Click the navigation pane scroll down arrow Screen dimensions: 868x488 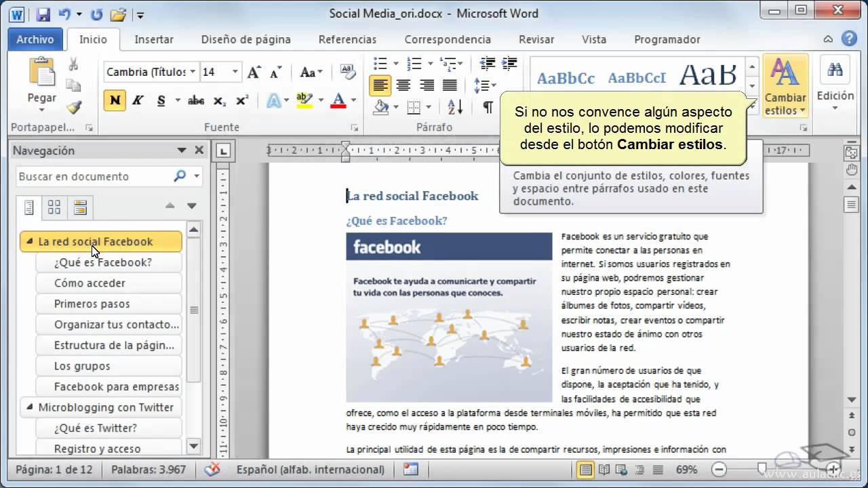[193, 446]
